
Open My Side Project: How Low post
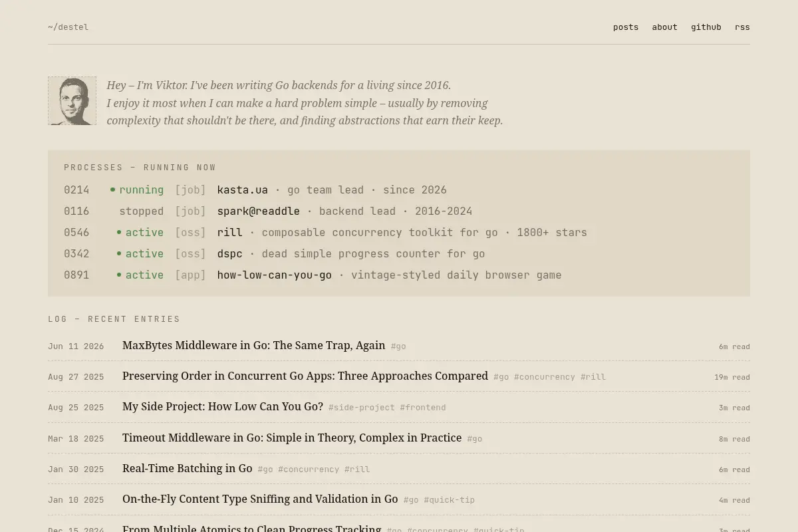(x=223, y=406)
